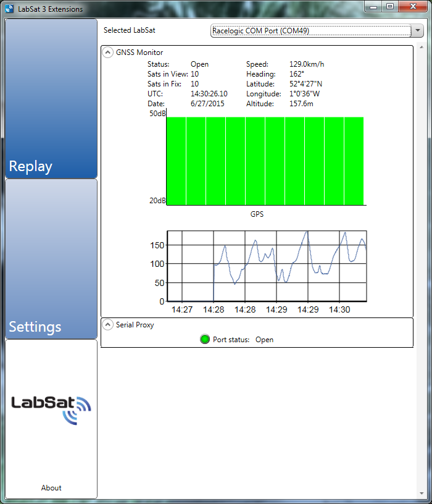Image resolution: width=432 pixels, height=504 pixels.
Task: Click the longitude value 1°0'36"W
Action: tap(304, 93)
